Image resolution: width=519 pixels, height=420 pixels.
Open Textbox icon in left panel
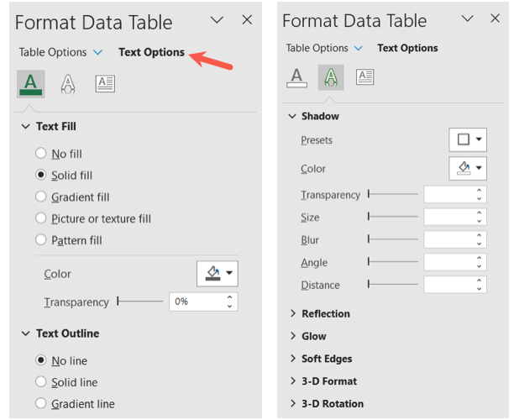105,83
